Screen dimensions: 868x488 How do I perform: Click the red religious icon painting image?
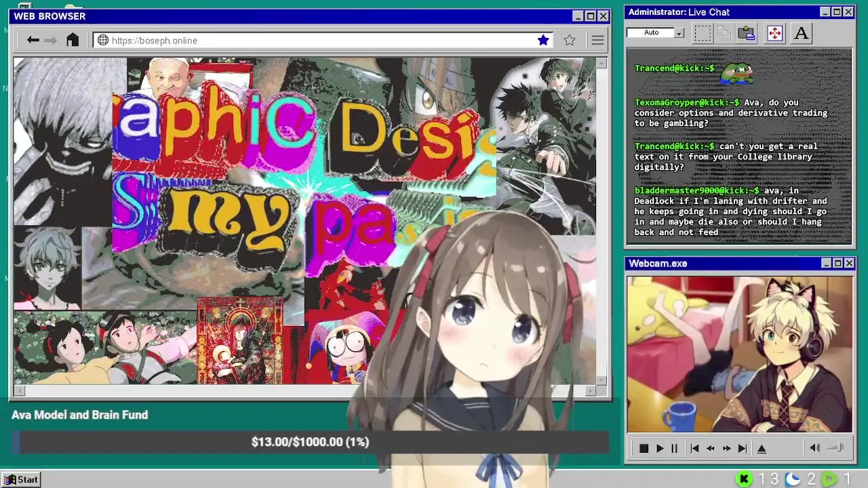pyautogui.click(x=240, y=341)
